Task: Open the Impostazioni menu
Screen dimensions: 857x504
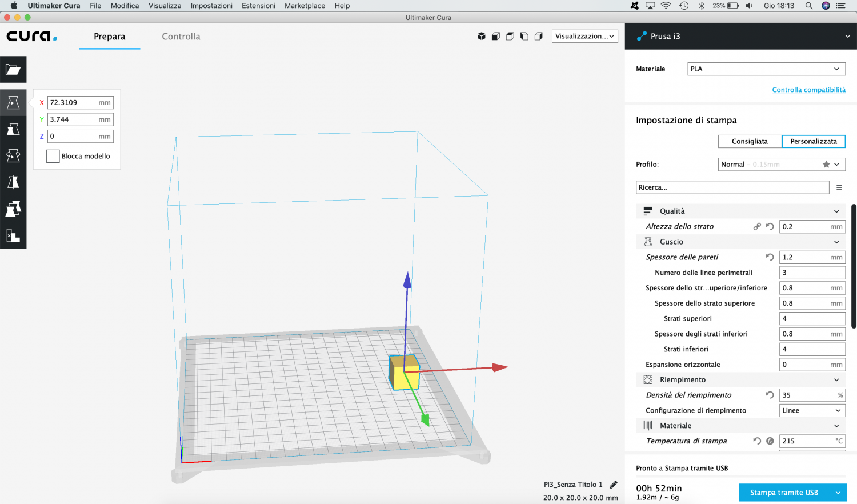Action: pos(211,6)
